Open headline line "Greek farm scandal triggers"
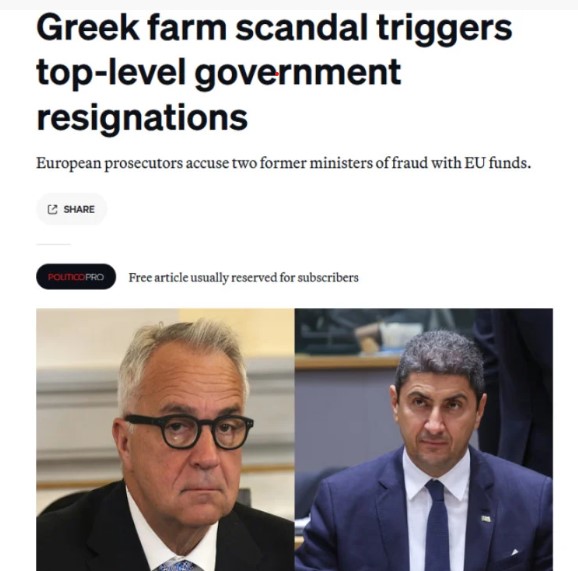The height and width of the screenshot is (571, 578). (274, 29)
